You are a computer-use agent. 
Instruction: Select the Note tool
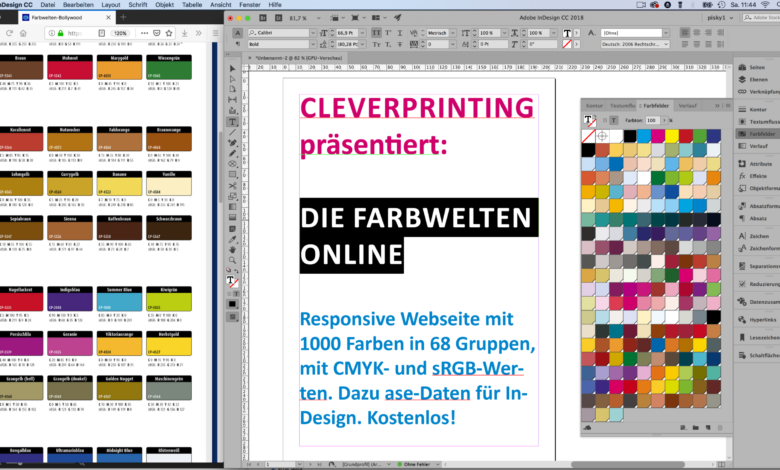point(232,229)
